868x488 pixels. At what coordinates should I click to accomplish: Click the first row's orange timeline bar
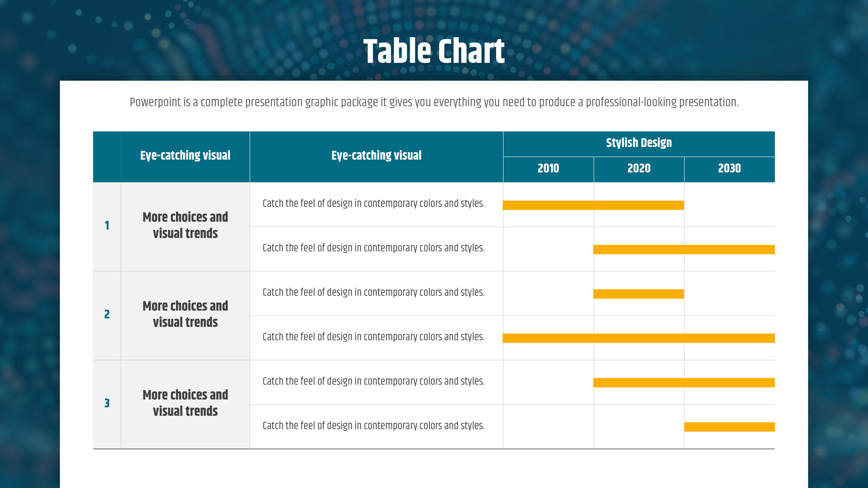point(593,205)
